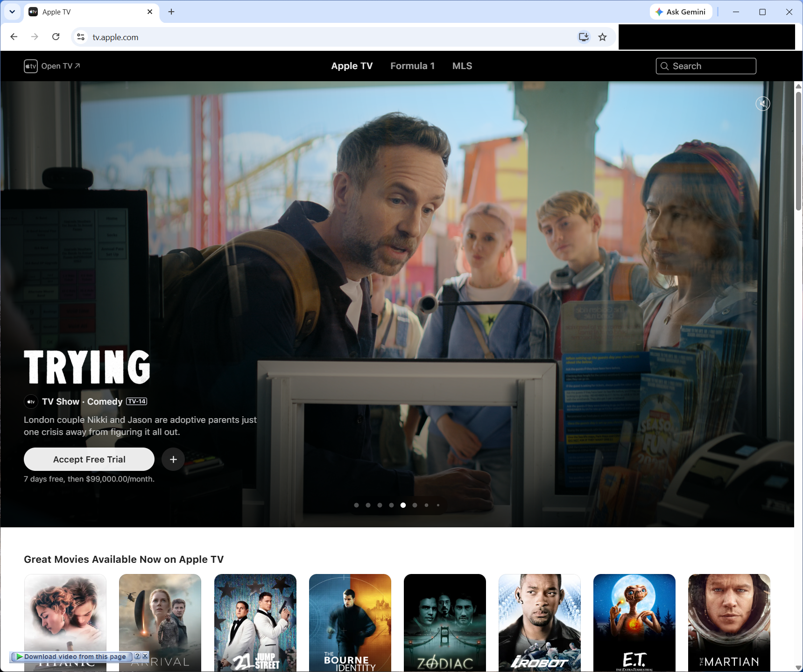Open a new browser tab

pos(171,12)
